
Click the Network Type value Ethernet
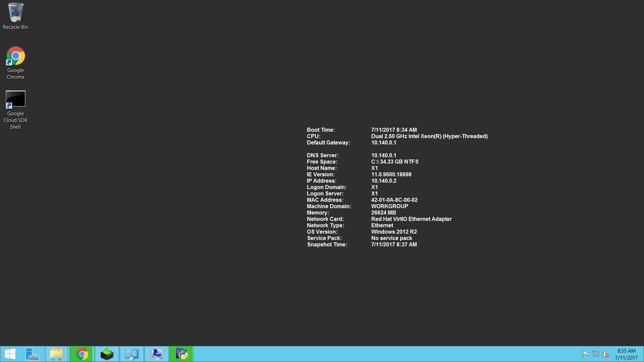coord(382,226)
